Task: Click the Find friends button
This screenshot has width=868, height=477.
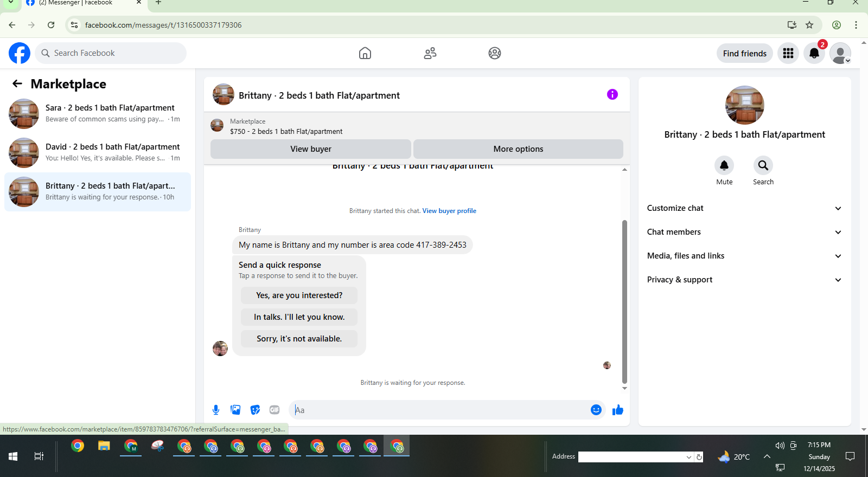Action: (x=745, y=53)
